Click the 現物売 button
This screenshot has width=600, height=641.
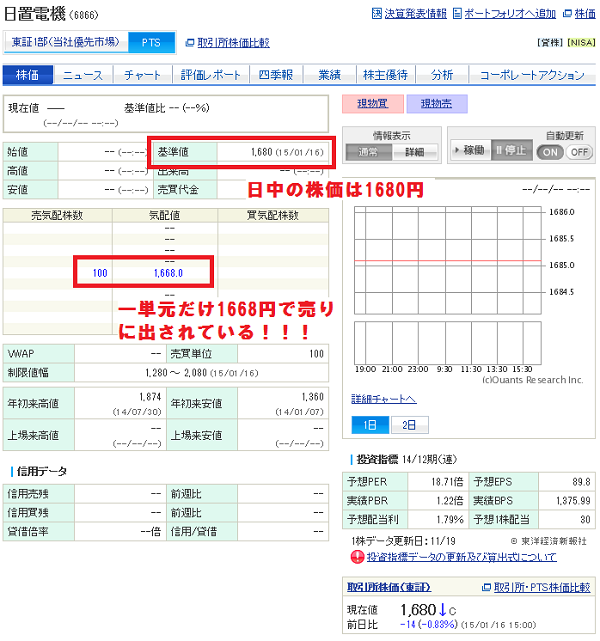pos(437,104)
